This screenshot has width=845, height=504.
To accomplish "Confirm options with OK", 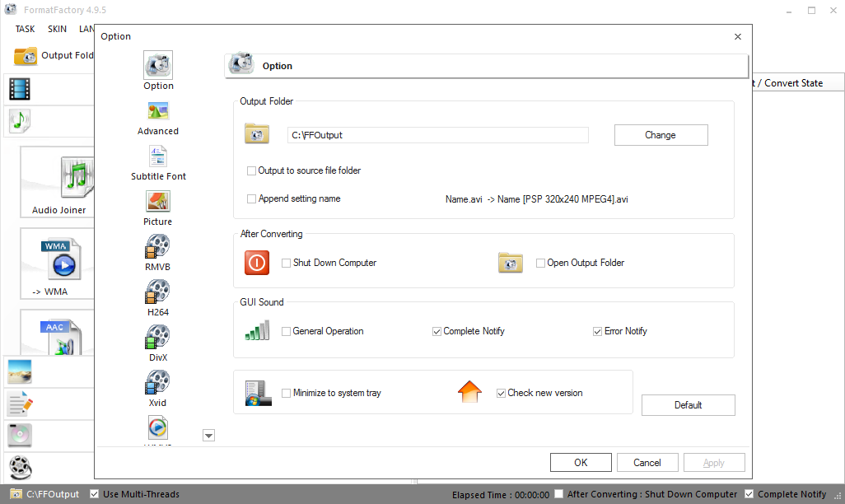I will tap(581, 463).
